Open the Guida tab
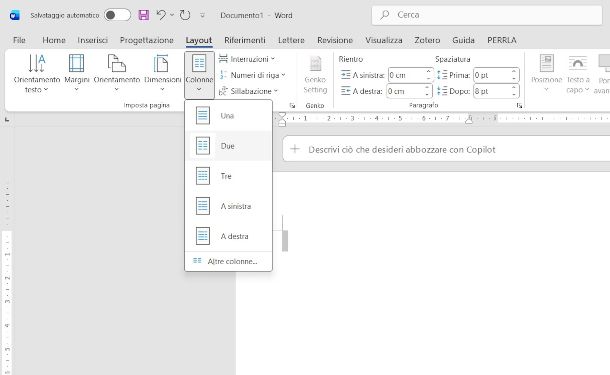 [463, 40]
